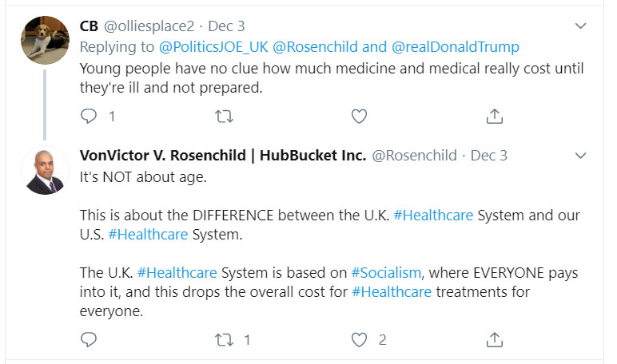This screenshot has width=617, height=364.
Task: Like Rosenchild's healthcare tweet
Action: pos(360,340)
